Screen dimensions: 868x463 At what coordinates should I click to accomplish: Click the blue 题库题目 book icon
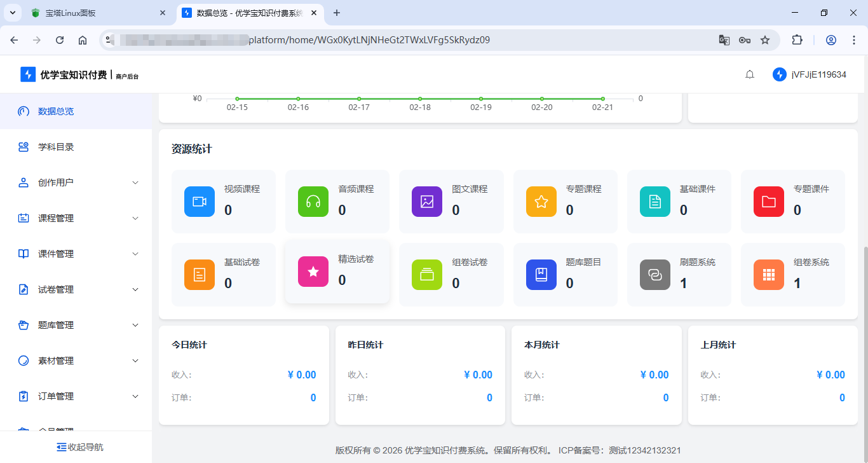pos(541,275)
